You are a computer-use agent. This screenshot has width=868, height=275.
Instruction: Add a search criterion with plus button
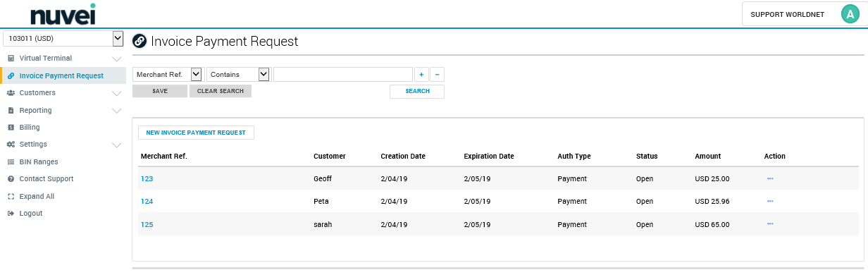(x=421, y=75)
